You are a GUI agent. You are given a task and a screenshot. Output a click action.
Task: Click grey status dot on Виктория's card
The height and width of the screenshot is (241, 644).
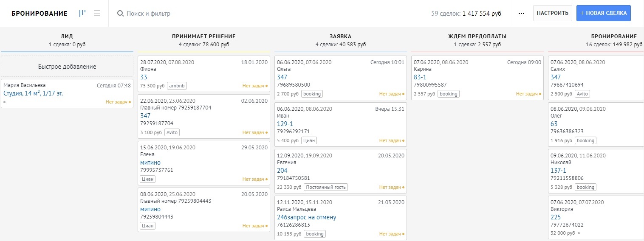[x=579, y=233]
